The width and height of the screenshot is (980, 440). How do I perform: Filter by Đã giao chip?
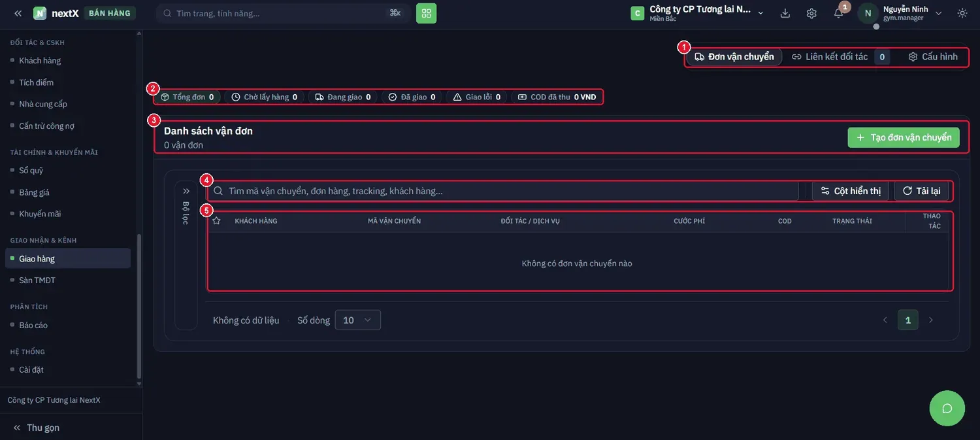tap(412, 97)
